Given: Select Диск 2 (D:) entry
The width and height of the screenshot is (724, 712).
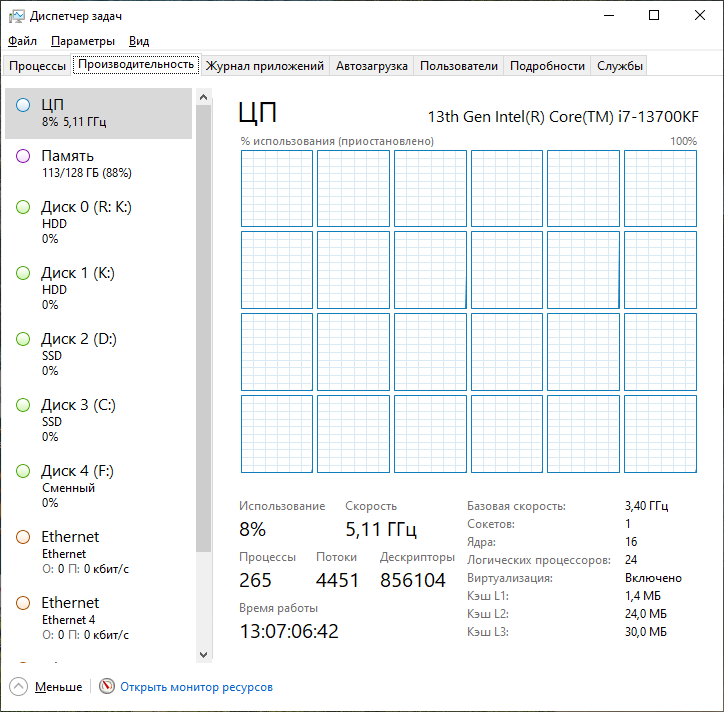Looking at the screenshot, I should 98,355.
